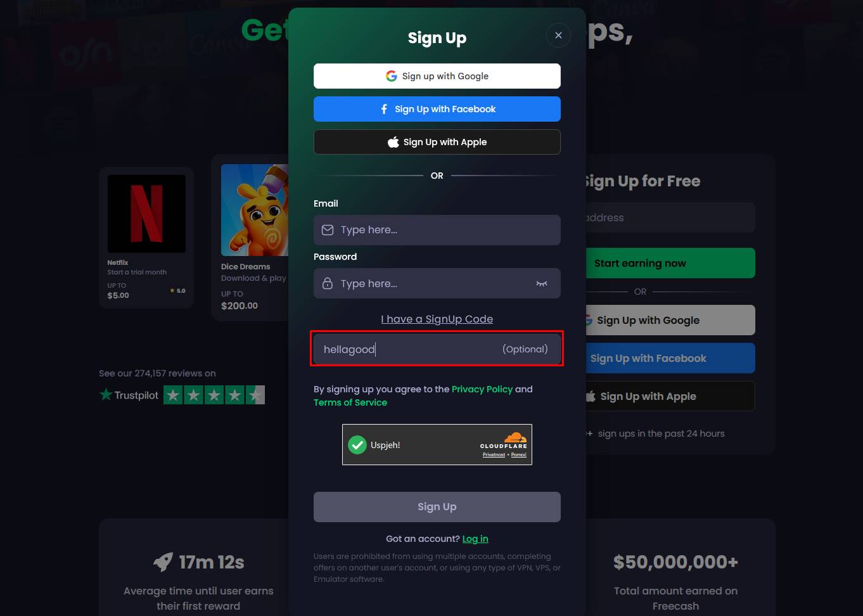Toggle password visibility eye icon
863x616 pixels.
point(542,283)
